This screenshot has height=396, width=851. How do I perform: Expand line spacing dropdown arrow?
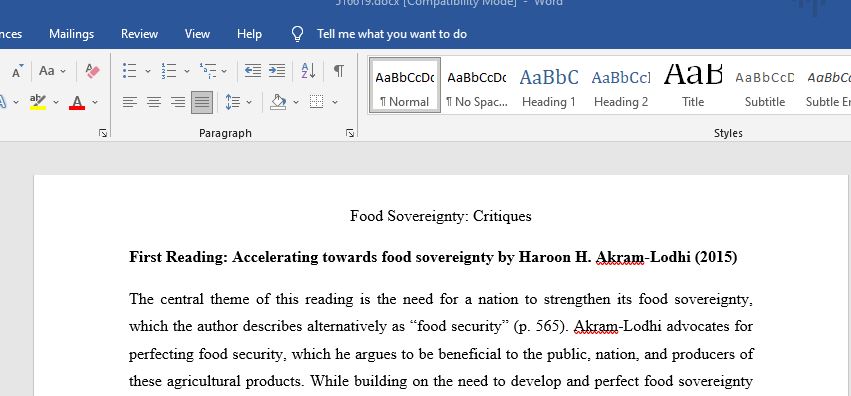pos(249,102)
